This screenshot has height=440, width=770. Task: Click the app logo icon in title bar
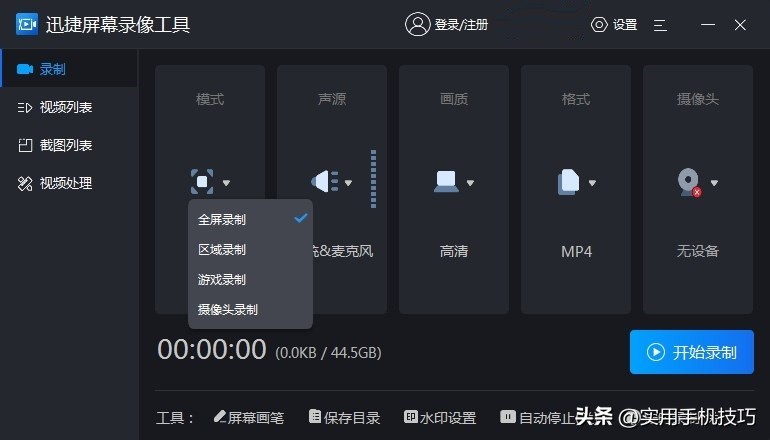pos(27,24)
